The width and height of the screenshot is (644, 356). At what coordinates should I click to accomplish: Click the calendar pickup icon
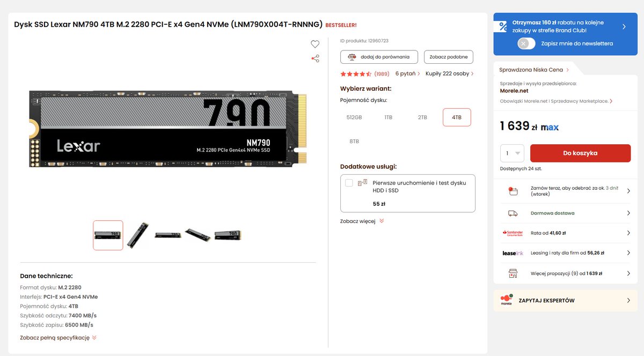pos(513,191)
